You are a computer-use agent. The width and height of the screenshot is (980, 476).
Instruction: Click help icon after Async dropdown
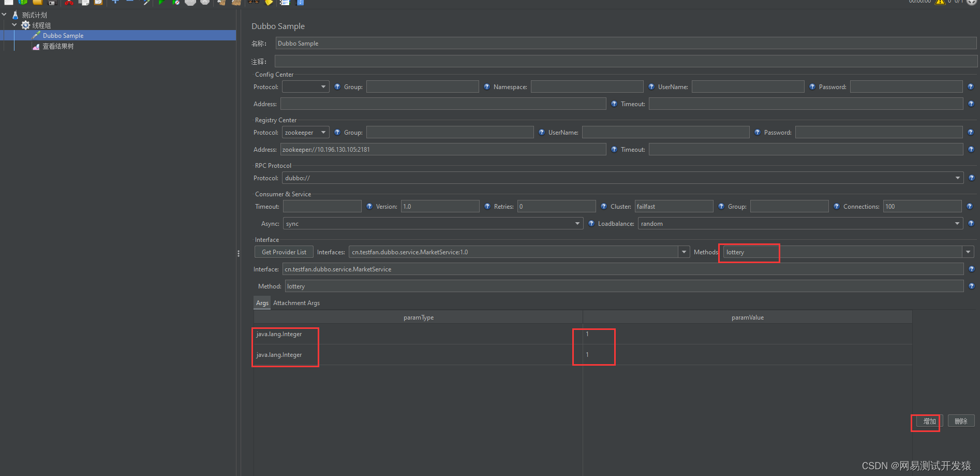point(591,224)
